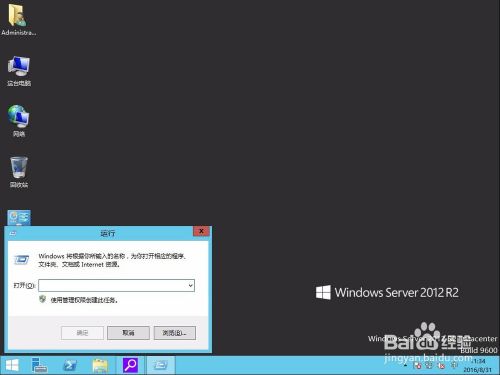Click the Run dialog taskbar button
500x375 pixels.
pyautogui.click(x=160, y=365)
